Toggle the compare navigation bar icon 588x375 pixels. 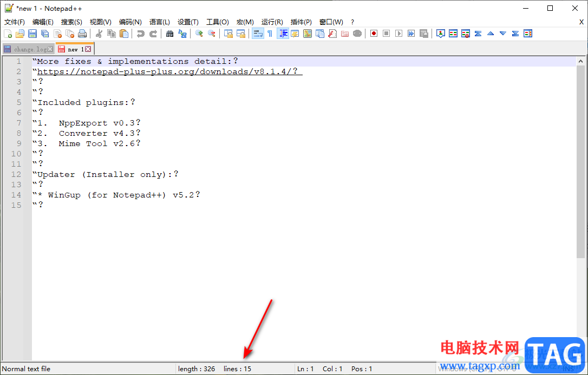(x=528, y=34)
